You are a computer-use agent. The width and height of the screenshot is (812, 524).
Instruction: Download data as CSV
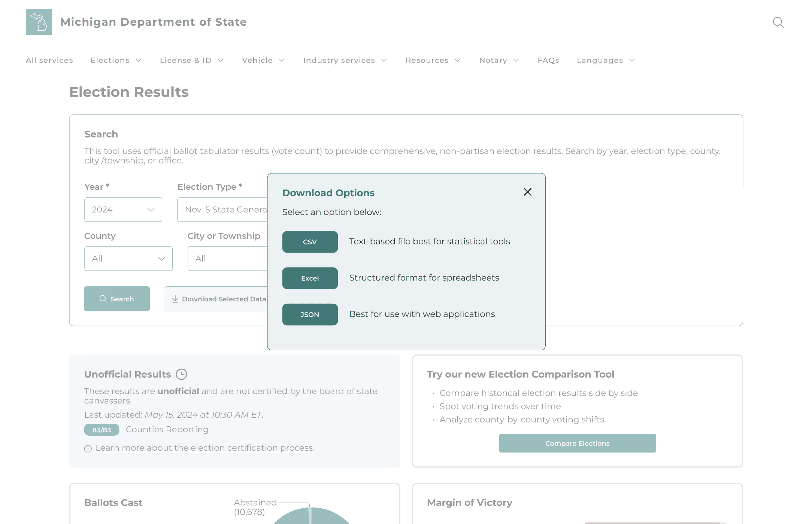(310, 242)
